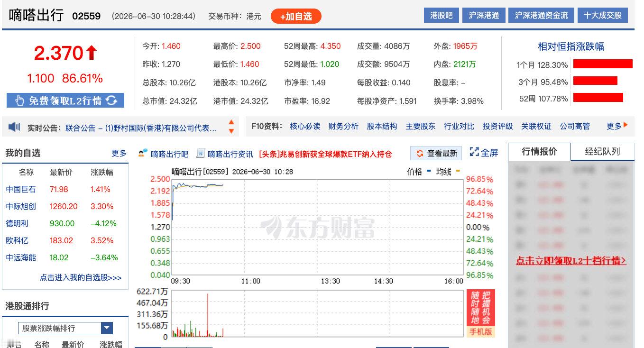
Task: Open 嘀嗒出行资讯 link
Action: (230, 154)
